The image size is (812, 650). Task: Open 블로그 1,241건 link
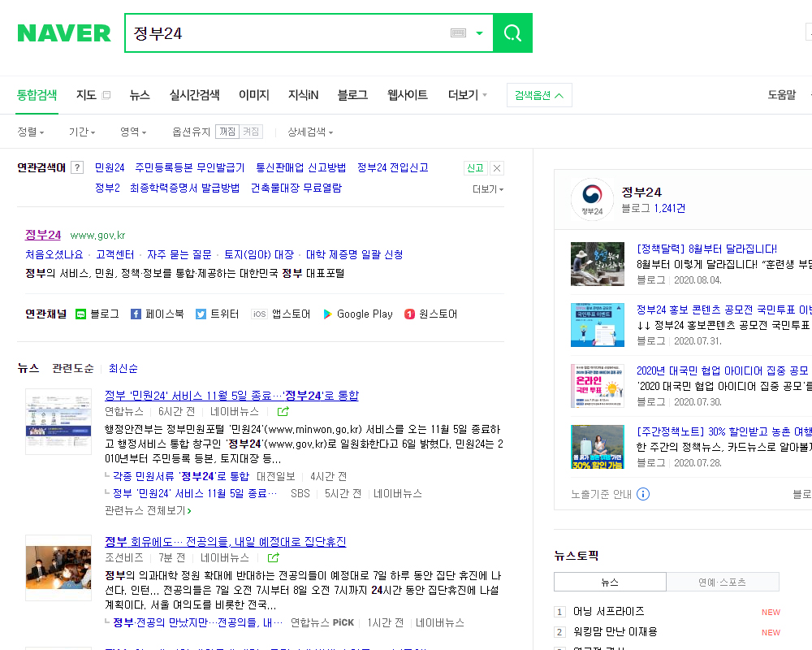click(x=653, y=208)
